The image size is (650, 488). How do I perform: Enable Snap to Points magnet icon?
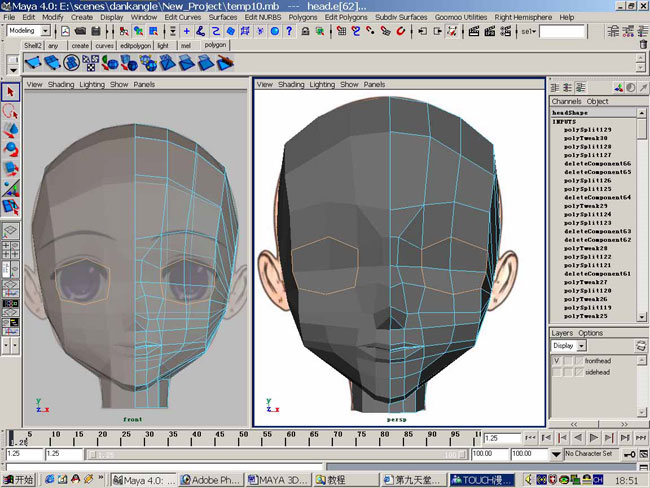pos(371,31)
